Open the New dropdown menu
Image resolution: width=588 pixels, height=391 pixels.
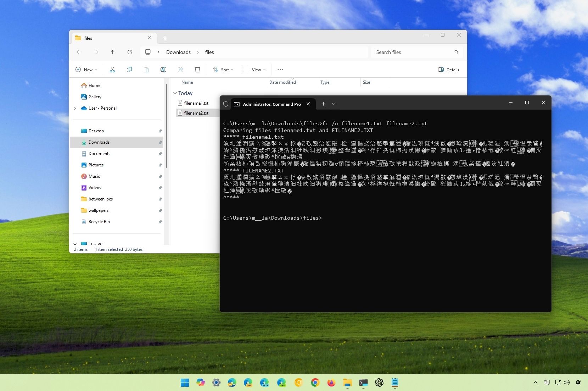(86, 70)
